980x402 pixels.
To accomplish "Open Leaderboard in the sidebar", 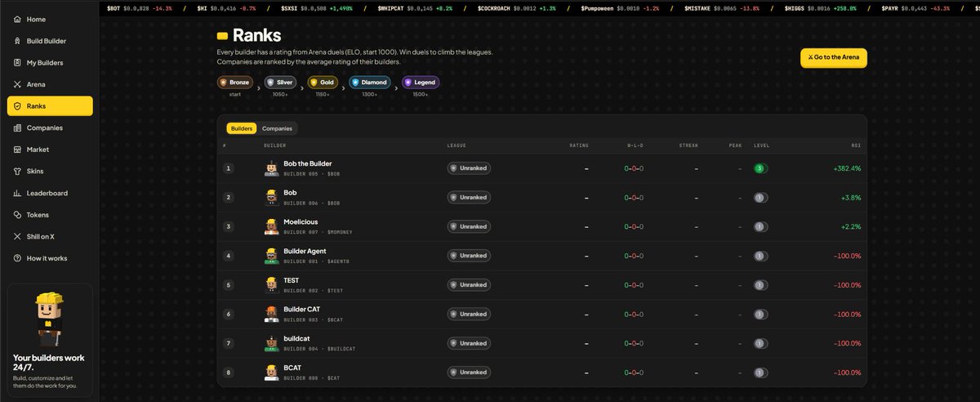I will 50,193.
